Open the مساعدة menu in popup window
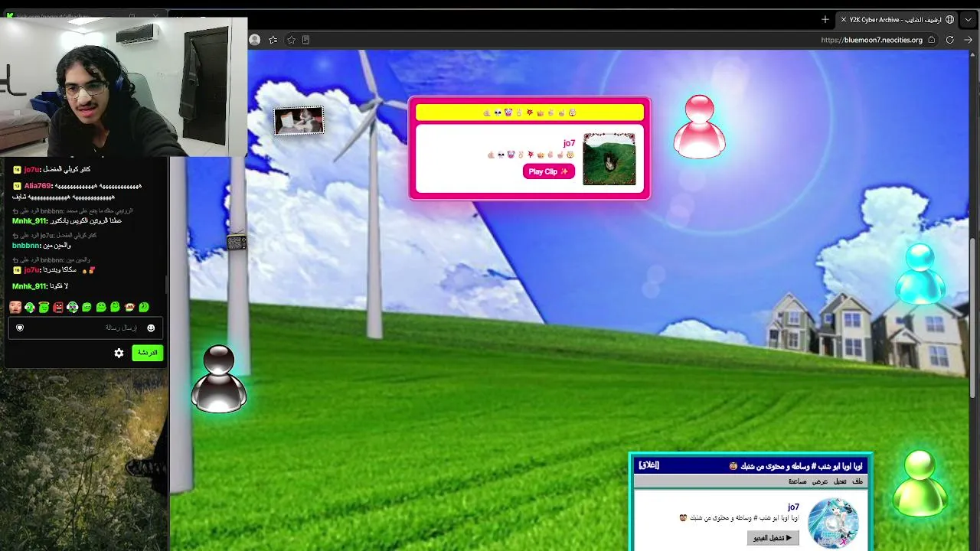The width and height of the screenshot is (980, 551). pos(798,481)
